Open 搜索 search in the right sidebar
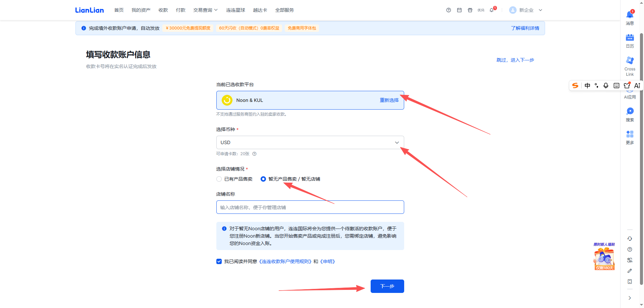Screen dimensions: 644x308 (x=630, y=115)
